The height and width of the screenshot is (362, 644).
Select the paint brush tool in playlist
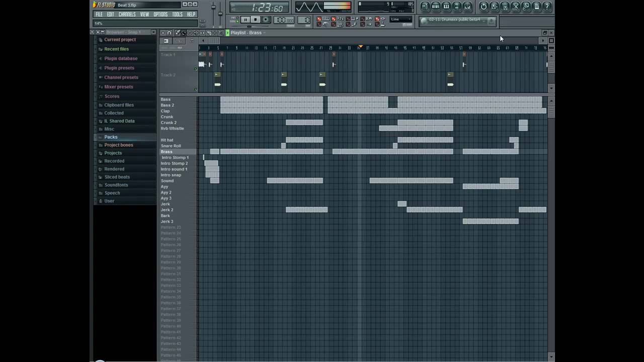point(184,33)
